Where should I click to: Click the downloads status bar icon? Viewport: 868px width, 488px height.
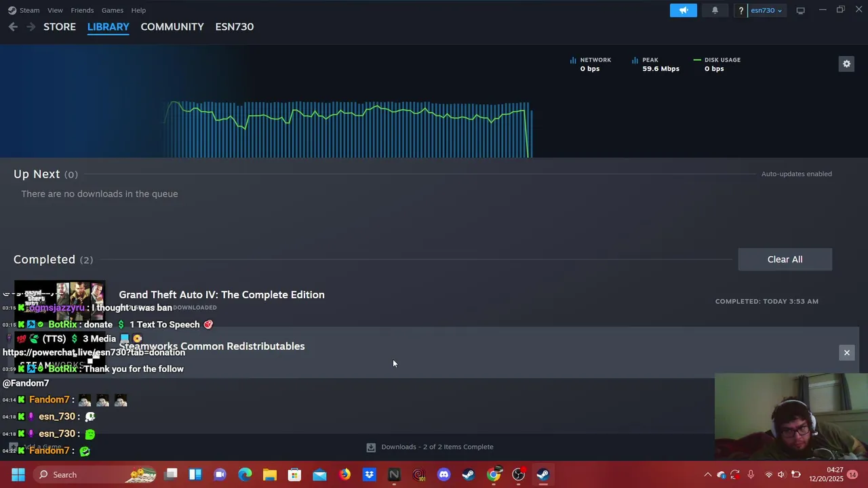click(x=371, y=447)
